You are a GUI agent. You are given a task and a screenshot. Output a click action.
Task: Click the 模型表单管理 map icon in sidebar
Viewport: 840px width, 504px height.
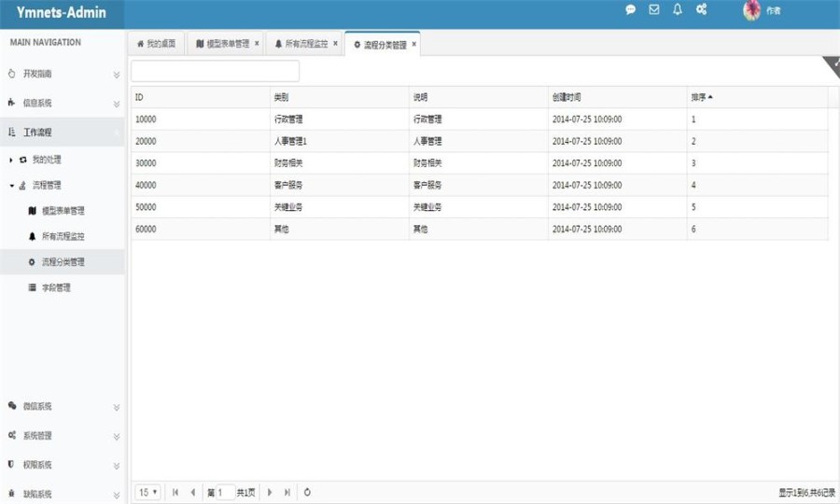[32, 211]
